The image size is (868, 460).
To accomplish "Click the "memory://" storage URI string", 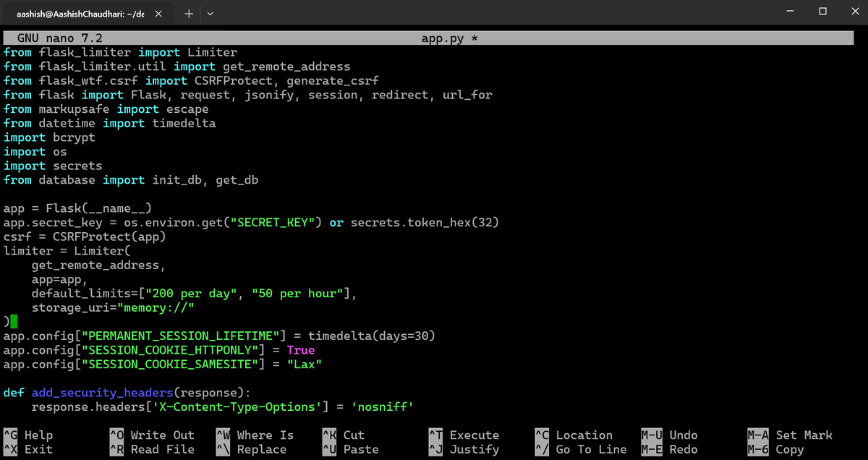I will click(156, 307).
